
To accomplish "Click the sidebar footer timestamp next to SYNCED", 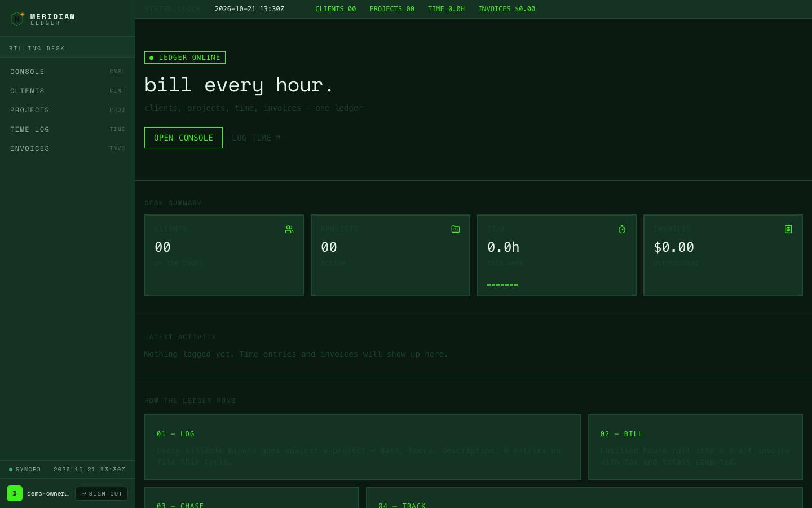I will [x=90, y=470].
